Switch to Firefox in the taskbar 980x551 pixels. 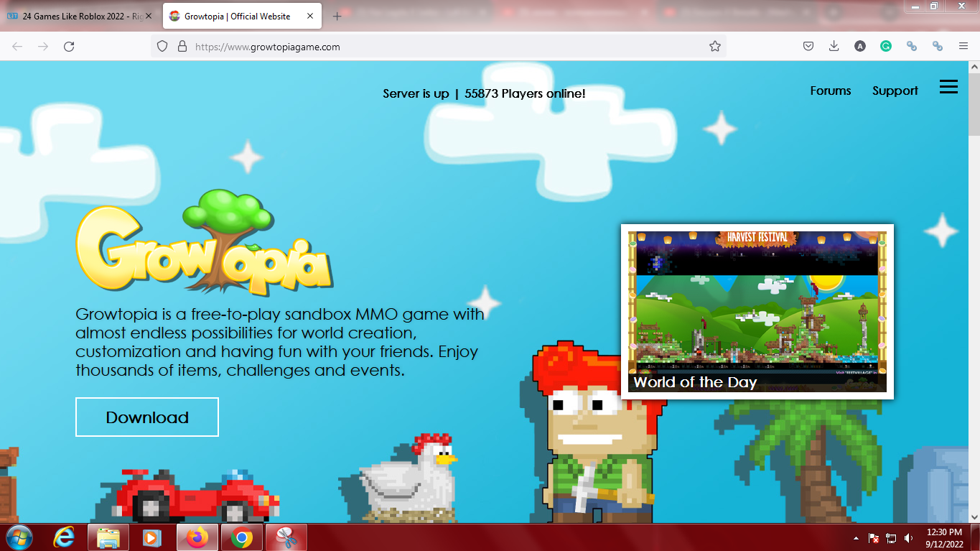[197, 537]
